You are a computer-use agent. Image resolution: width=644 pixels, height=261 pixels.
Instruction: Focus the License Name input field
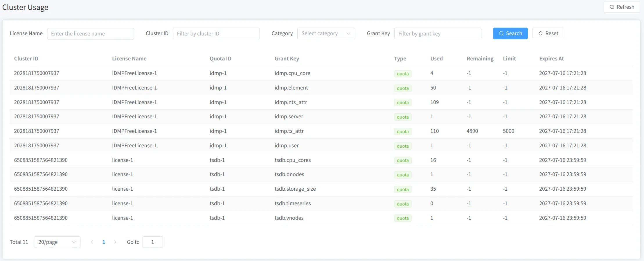pos(90,33)
